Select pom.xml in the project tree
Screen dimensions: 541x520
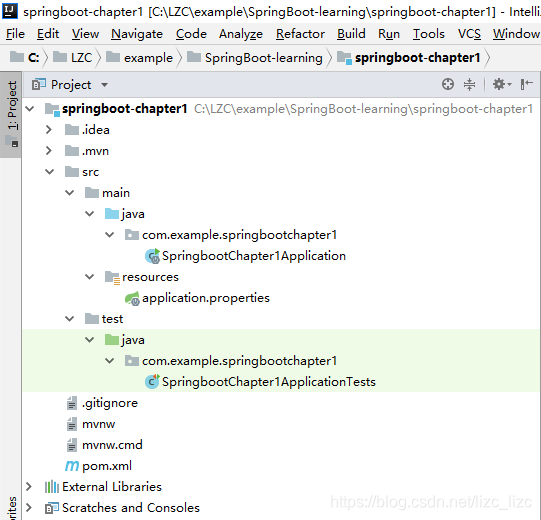coord(107,466)
